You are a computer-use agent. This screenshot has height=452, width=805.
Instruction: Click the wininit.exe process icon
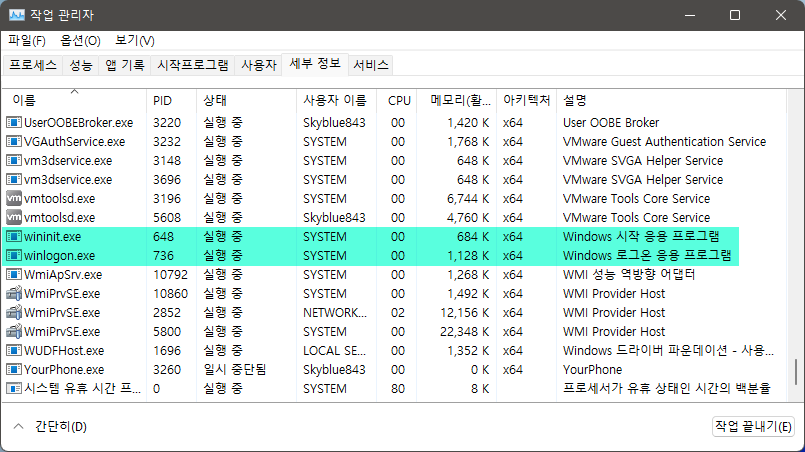[14, 236]
